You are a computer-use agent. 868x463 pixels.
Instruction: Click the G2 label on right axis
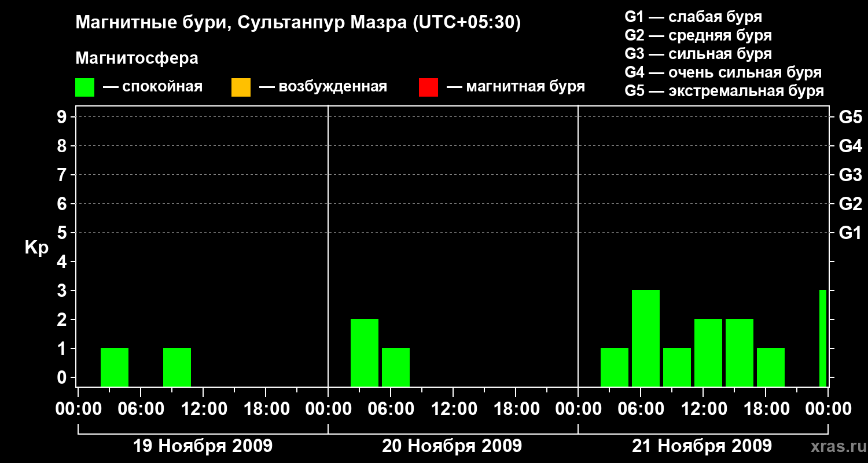[851, 204]
